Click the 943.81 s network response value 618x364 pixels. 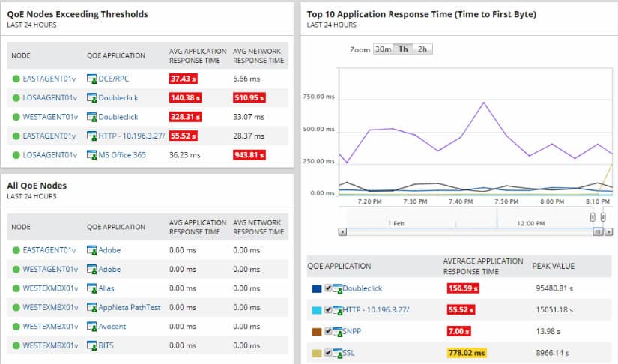click(x=249, y=155)
